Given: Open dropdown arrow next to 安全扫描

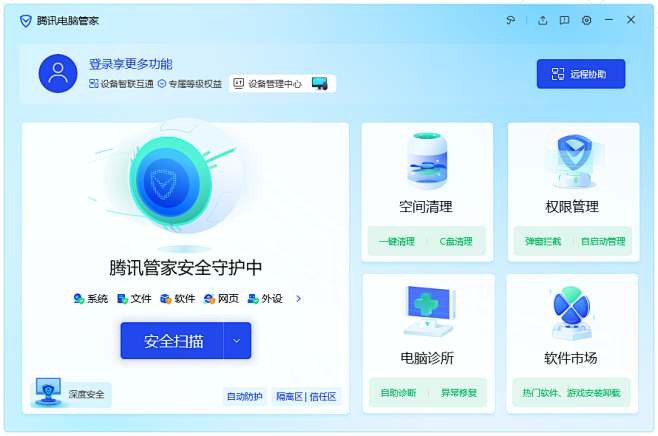Looking at the screenshot, I should (237, 340).
